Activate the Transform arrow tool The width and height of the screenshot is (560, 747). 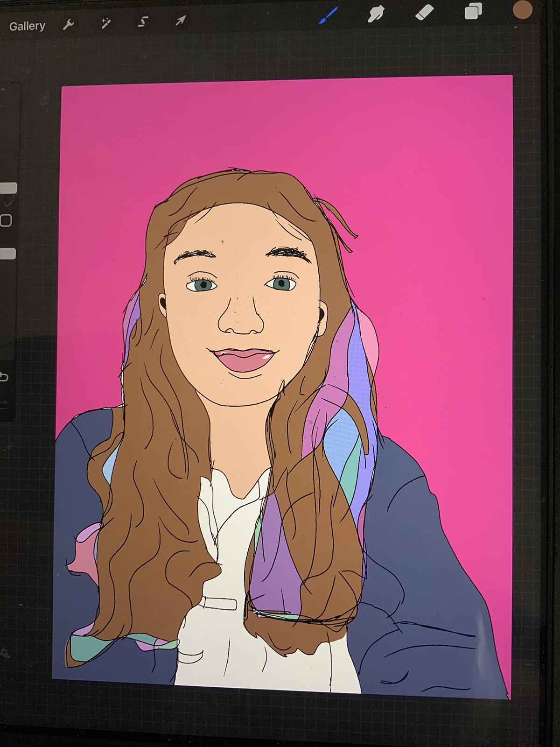coord(181,20)
